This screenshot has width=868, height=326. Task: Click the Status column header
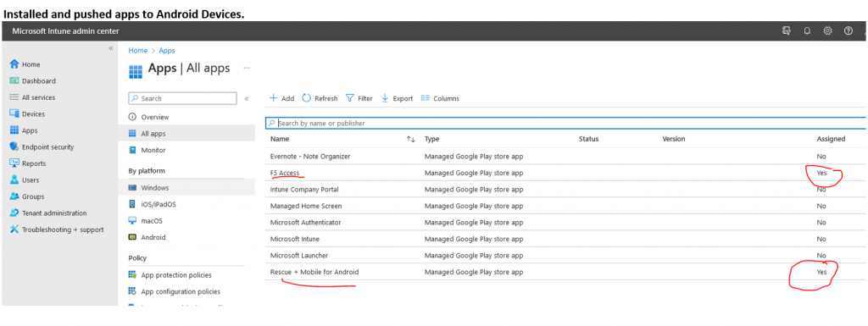click(588, 139)
